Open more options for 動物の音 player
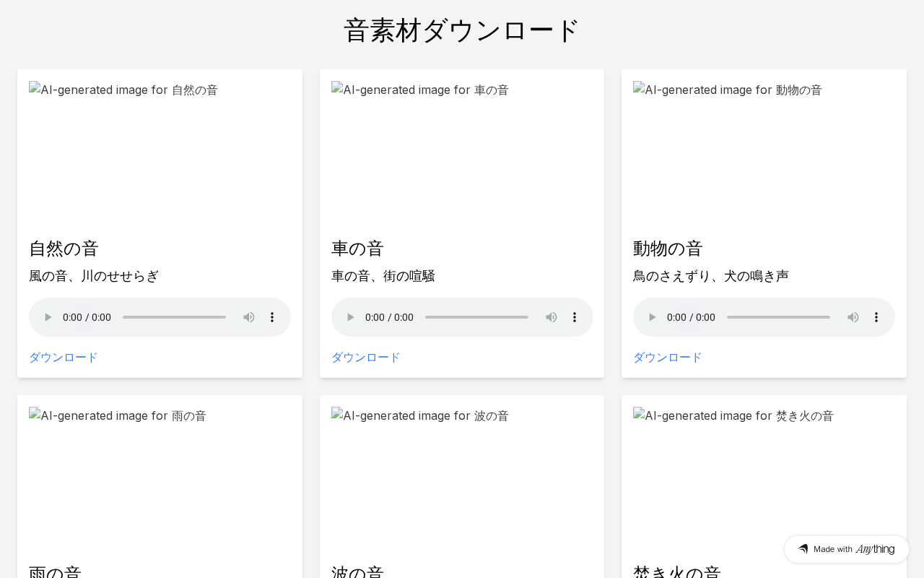Viewport: 924px width, 578px height. coord(876,317)
